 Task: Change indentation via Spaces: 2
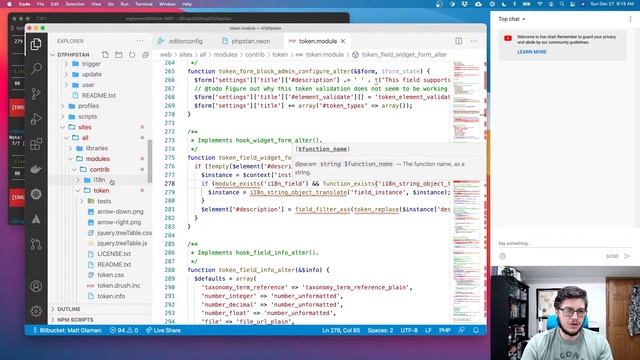[380, 330]
